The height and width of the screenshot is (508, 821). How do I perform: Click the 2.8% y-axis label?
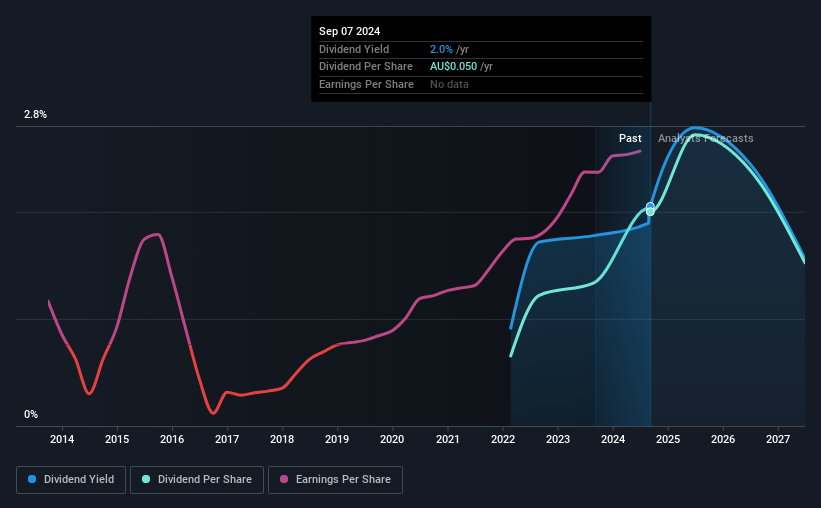(x=35, y=114)
